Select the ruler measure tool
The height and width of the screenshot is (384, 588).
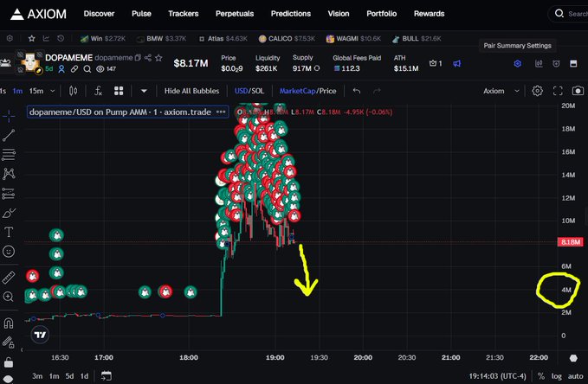coord(9,278)
